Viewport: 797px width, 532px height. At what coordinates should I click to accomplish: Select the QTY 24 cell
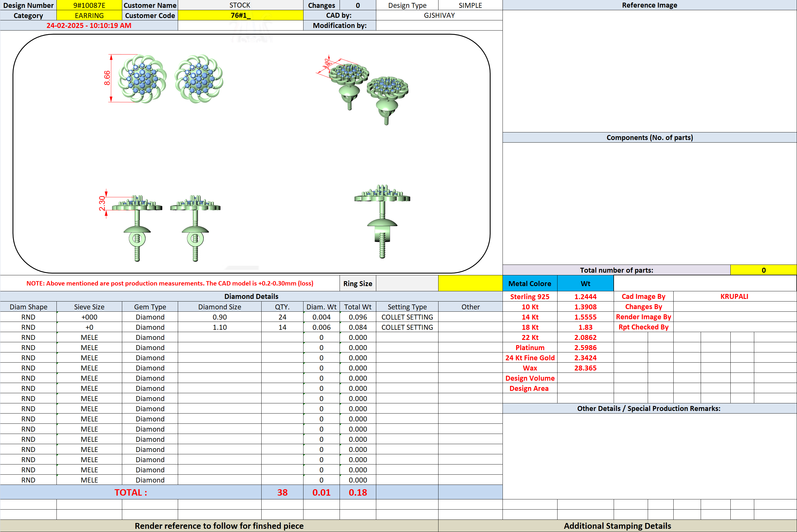tap(282, 317)
